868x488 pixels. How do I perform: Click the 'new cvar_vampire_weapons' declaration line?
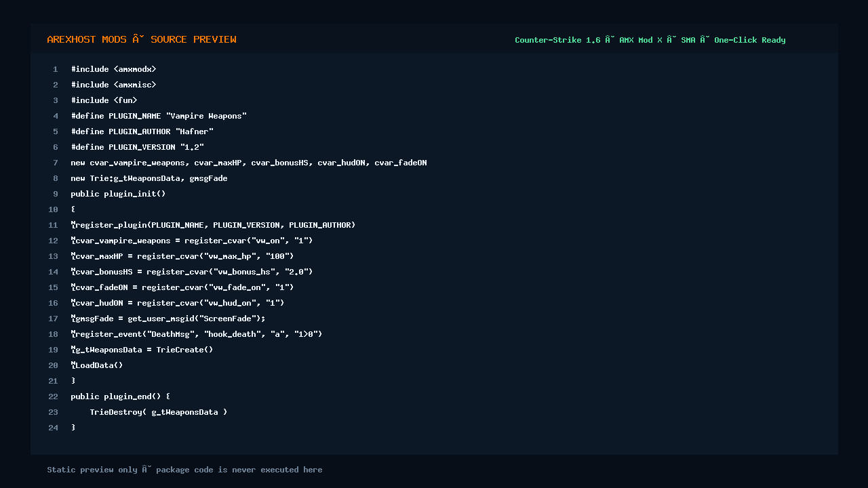click(249, 163)
